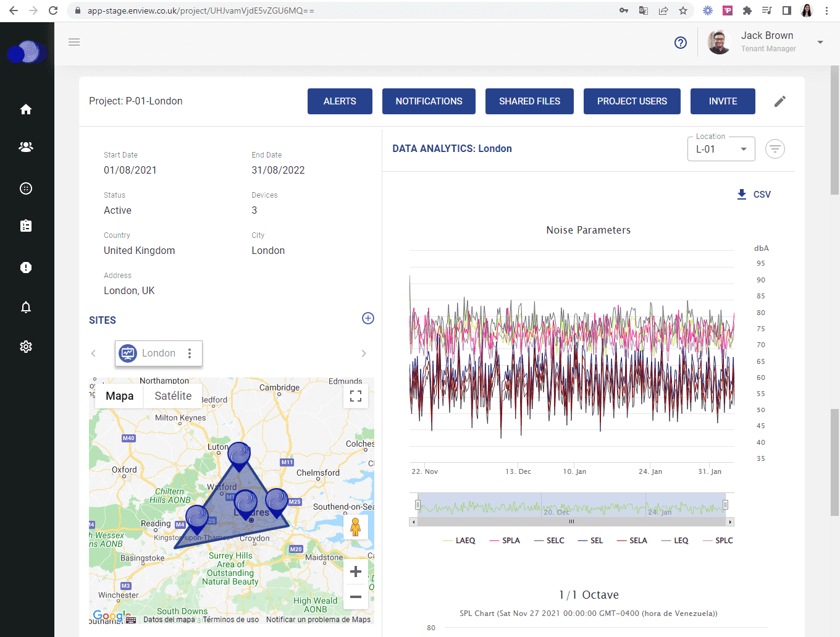This screenshot has width=840, height=637.
Task: Open the notifications bell sidebar icon
Action: pyautogui.click(x=26, y=307)
